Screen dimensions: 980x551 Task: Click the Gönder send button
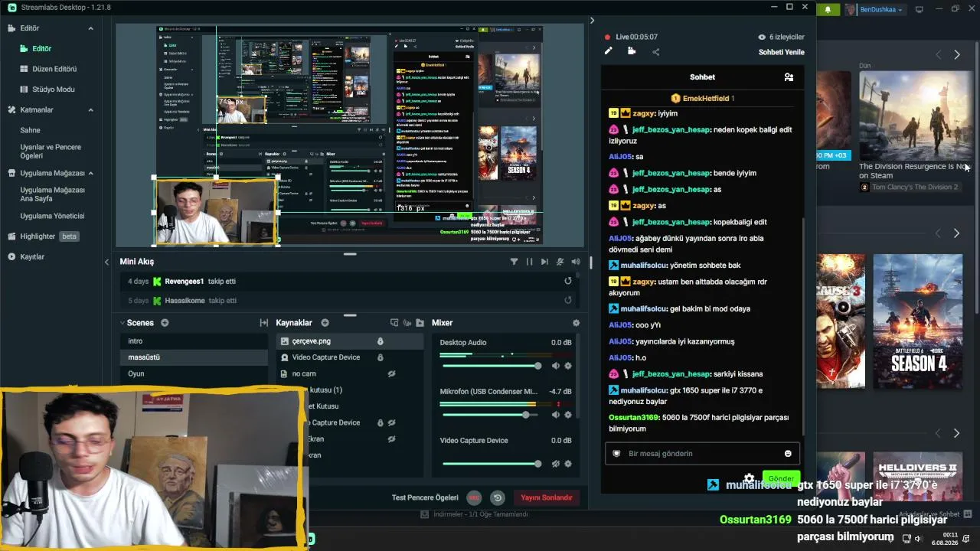click(x=781, y=478)
